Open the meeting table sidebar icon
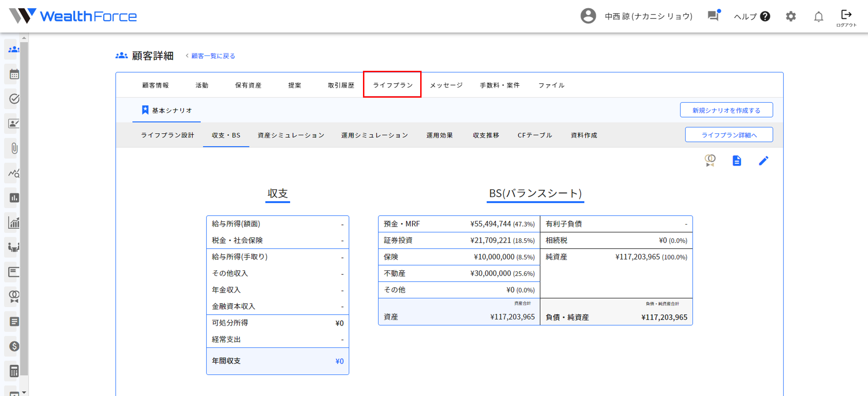Screen dimensions: 868x396 (14, 247)
